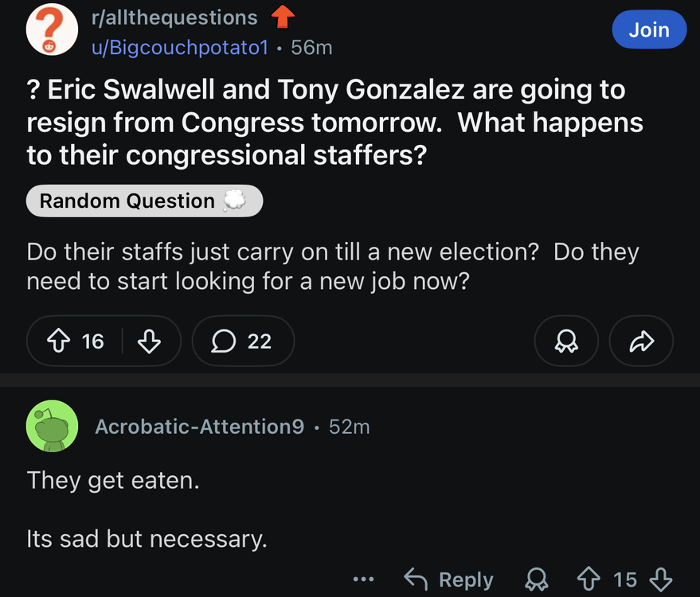Open Acrobatic-Attention9's green avatar

pos(52,426)
